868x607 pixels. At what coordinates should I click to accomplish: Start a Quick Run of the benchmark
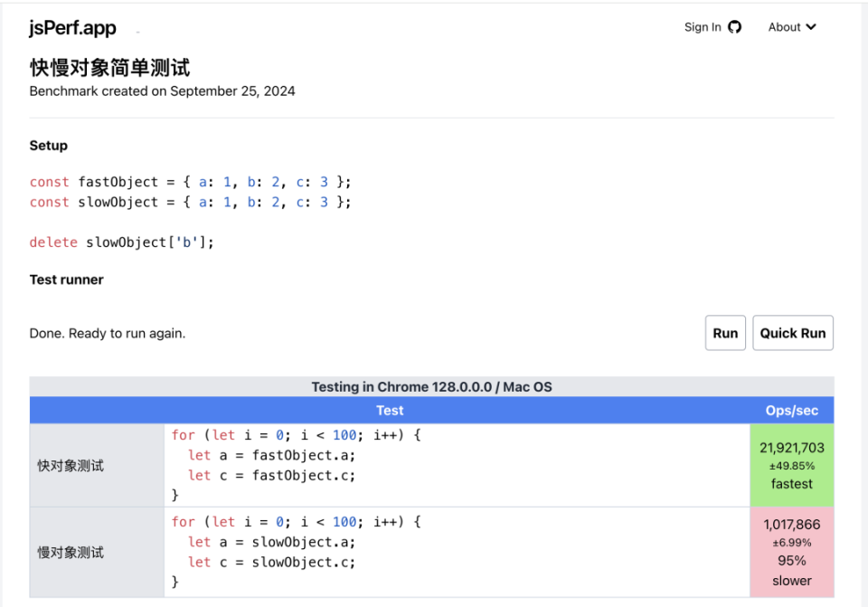tap(792, 333)
